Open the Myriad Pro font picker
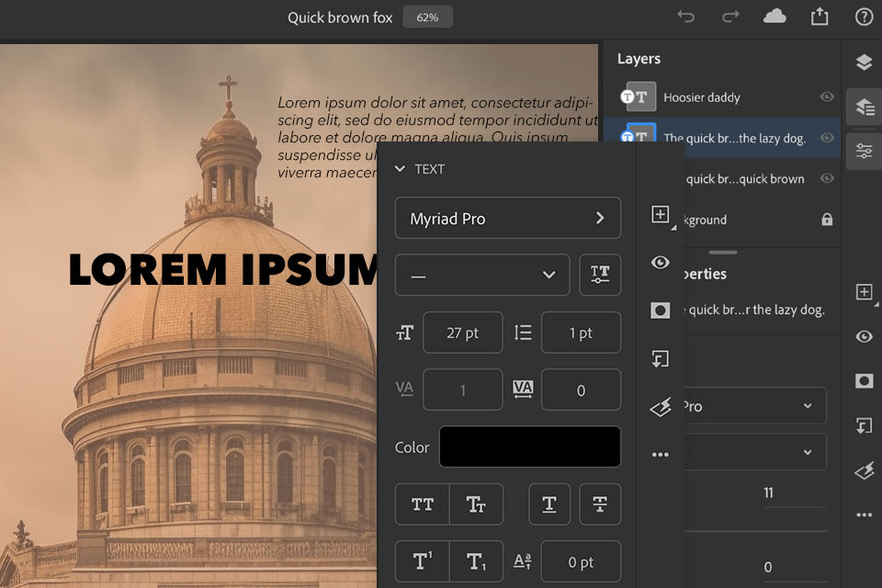882x588 pixels. click(507, 219)
